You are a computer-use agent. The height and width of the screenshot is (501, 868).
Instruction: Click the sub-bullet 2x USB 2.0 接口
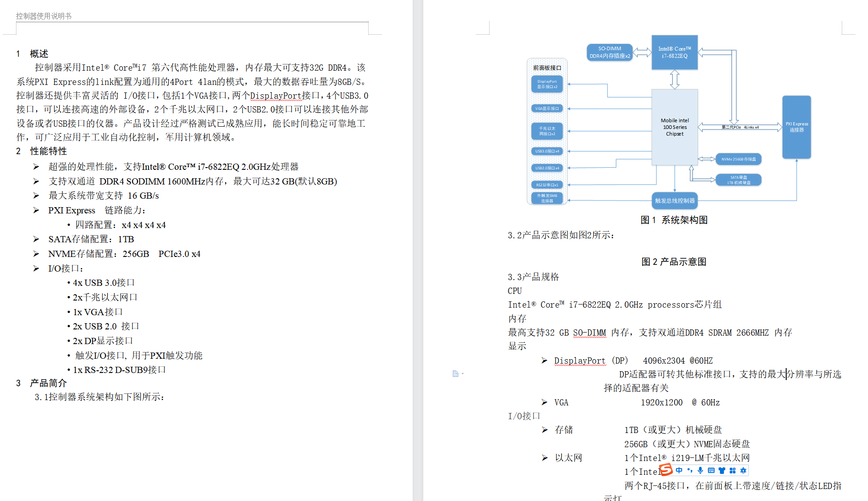click(106, 326)
